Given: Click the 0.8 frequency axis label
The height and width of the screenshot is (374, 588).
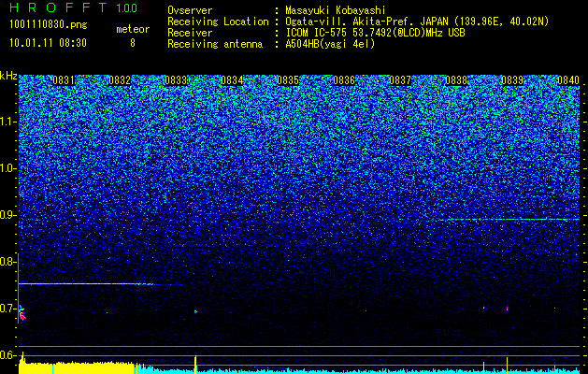Looking at the screenshot, I should 7,262.
